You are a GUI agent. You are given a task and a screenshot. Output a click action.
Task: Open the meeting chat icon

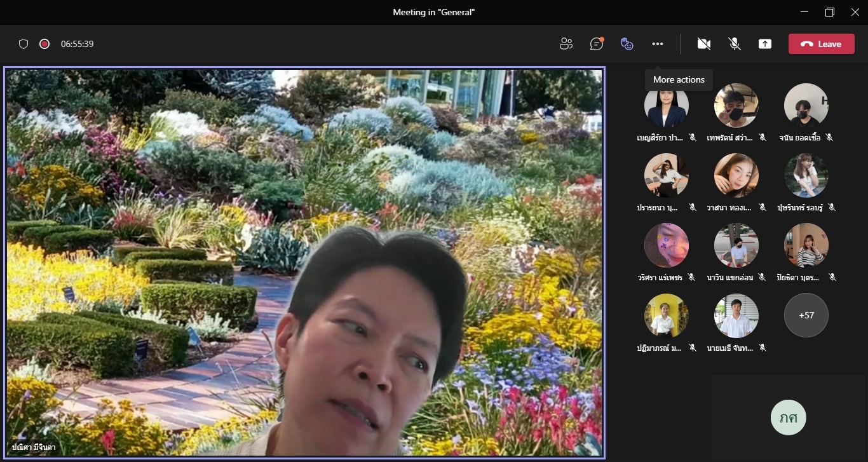pyautogui.click(x=597, y=44)
